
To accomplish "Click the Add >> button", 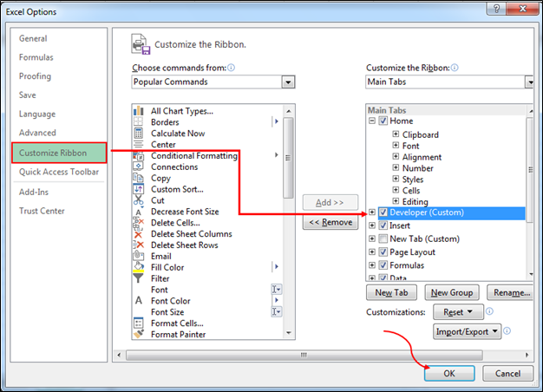I will tap(330, 202).
